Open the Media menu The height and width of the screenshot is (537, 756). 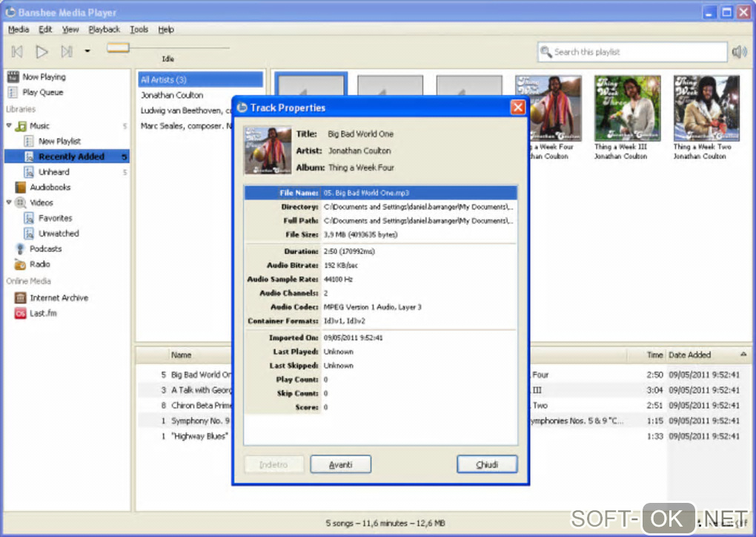(x=19, y=30)
